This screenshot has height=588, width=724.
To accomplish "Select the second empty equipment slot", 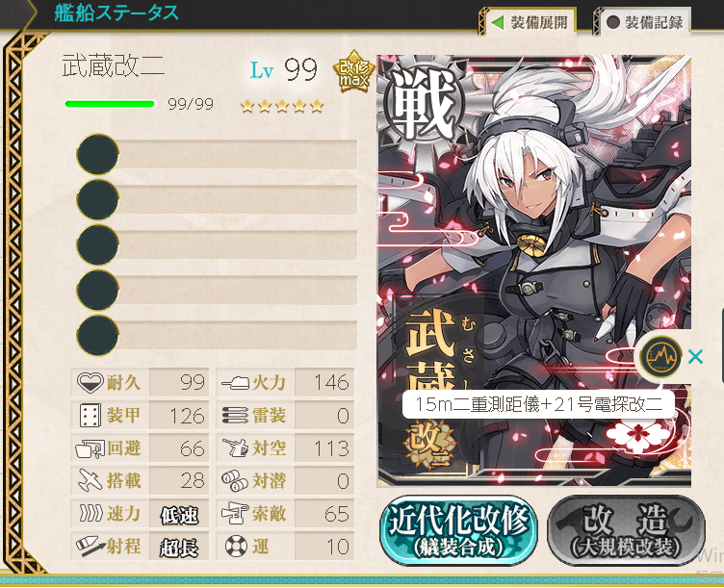I will pos(217,199).
